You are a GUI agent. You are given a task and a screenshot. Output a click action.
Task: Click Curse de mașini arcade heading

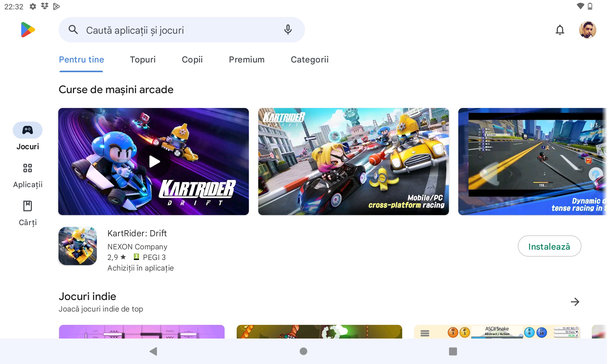[x=116, y=89]
